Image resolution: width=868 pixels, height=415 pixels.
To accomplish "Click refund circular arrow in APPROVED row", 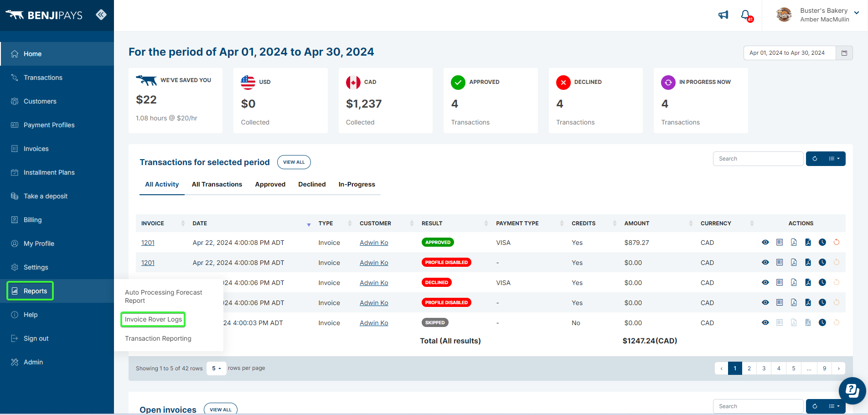I will tap(837, 242).
